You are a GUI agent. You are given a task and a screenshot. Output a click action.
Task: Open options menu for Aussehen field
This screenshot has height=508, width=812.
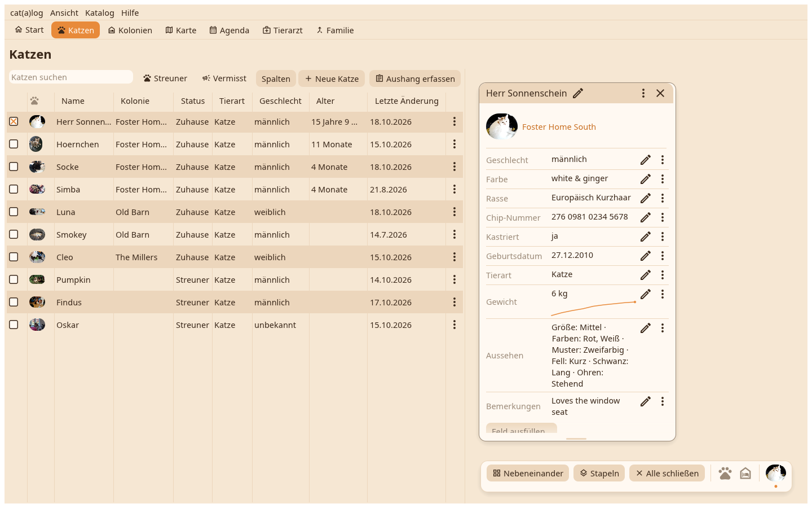point(663,328)
